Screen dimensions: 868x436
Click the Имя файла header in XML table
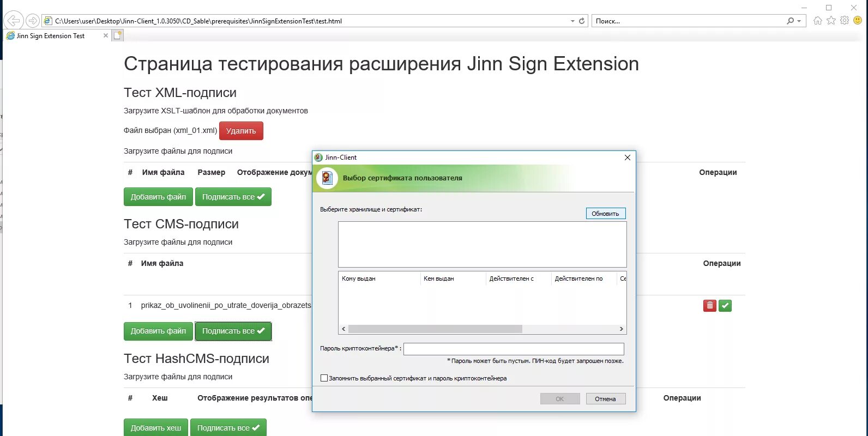tap(163, 172)
